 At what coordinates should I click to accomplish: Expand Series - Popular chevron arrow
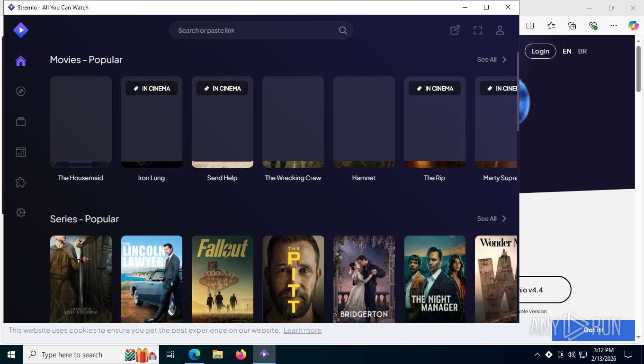point(504,218)
